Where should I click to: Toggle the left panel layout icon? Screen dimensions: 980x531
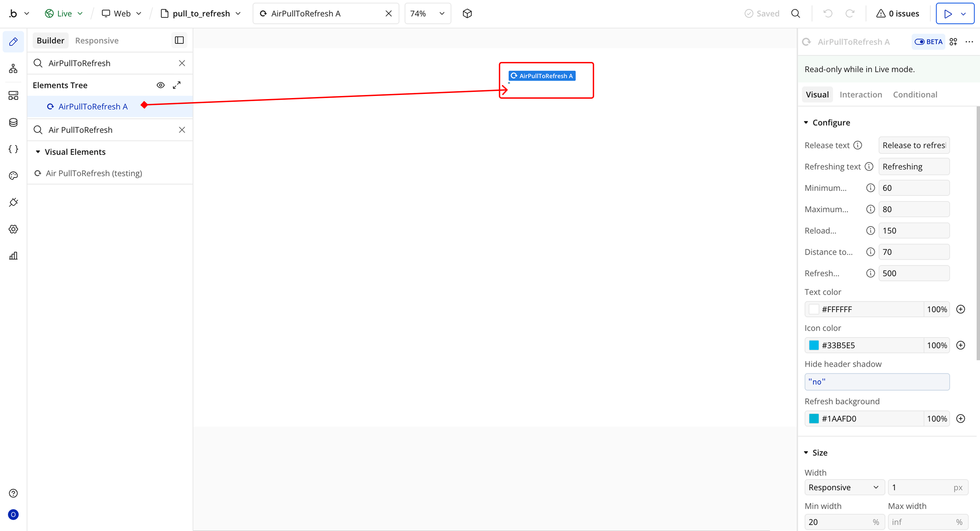tap(179, 41)
